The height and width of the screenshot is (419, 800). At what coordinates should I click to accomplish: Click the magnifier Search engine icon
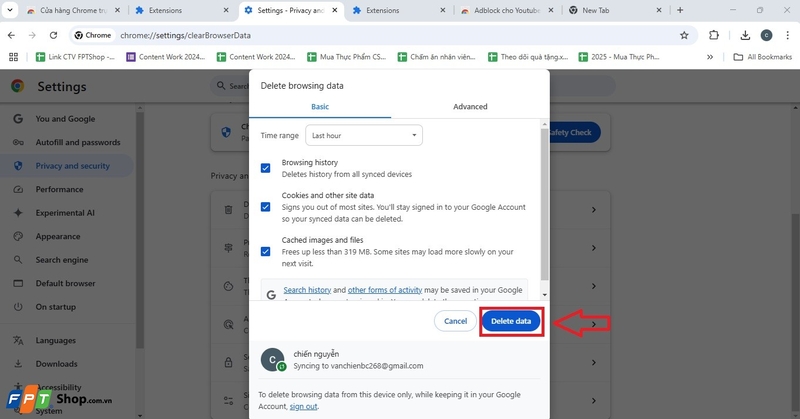point(18,260)
